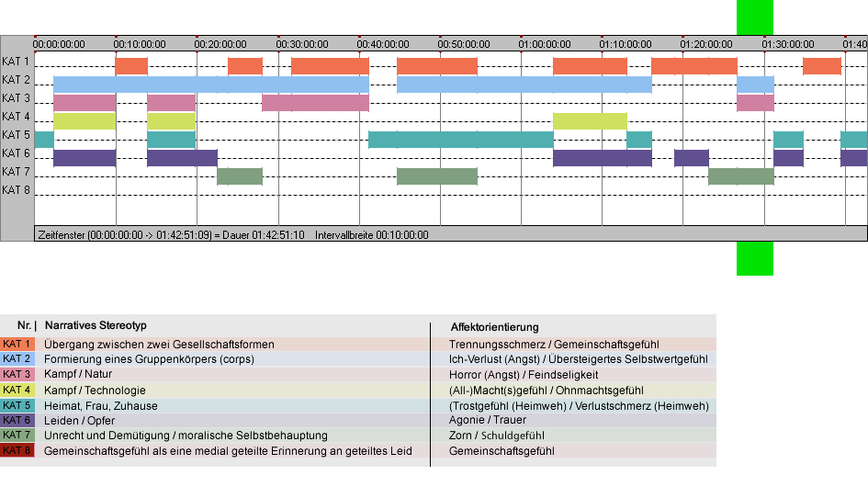
Task: Select the 01:00:00:00 ruler time label
Action: pos(545,44)
